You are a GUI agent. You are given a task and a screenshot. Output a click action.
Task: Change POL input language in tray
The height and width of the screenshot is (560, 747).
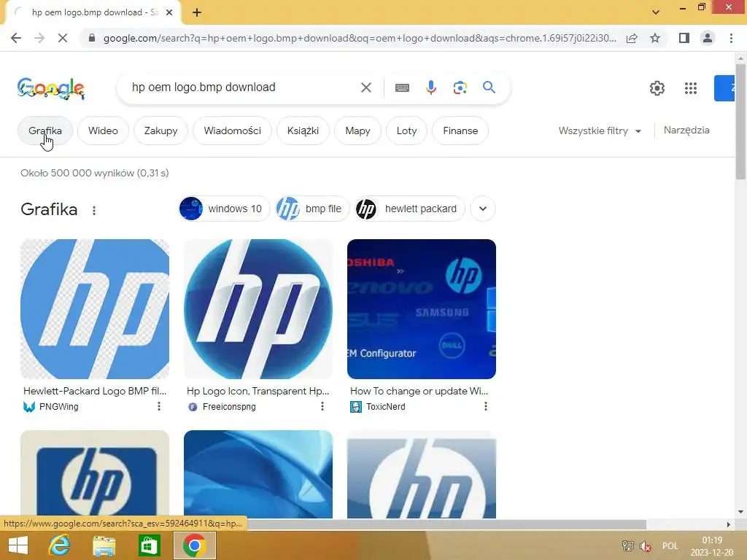[670, 546]
